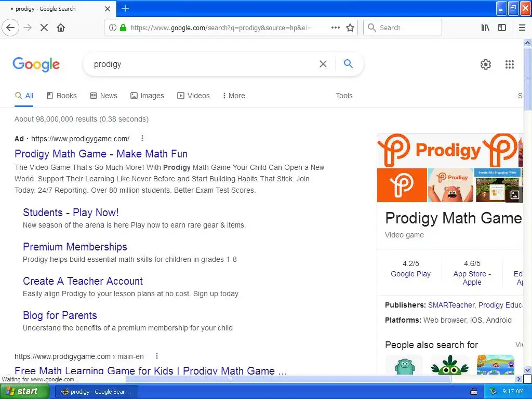Go back with the browser back arrow

(x=10, y=28)
